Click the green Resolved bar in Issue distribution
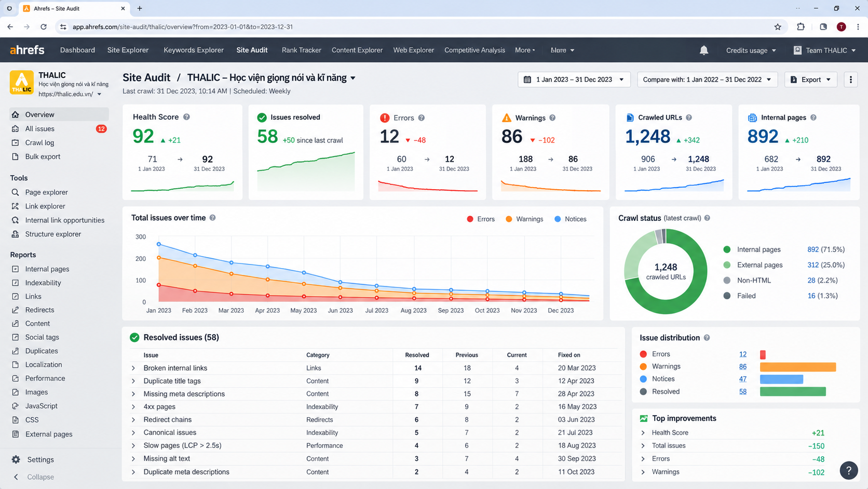 [x=793, y=392]
